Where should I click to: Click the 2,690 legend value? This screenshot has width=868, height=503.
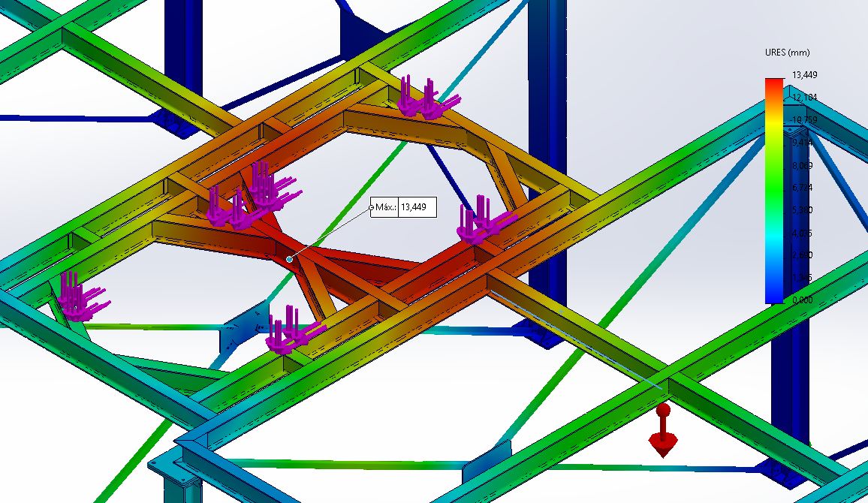click(802, 255)
